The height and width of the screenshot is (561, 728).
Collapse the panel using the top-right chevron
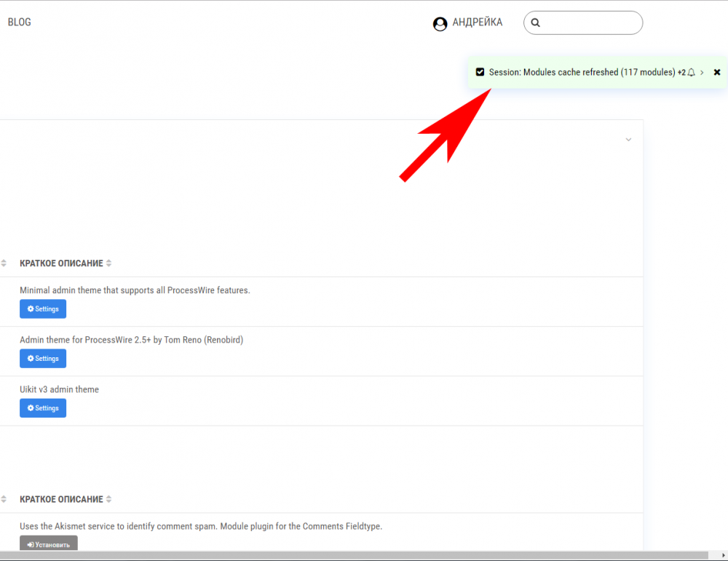629,140
